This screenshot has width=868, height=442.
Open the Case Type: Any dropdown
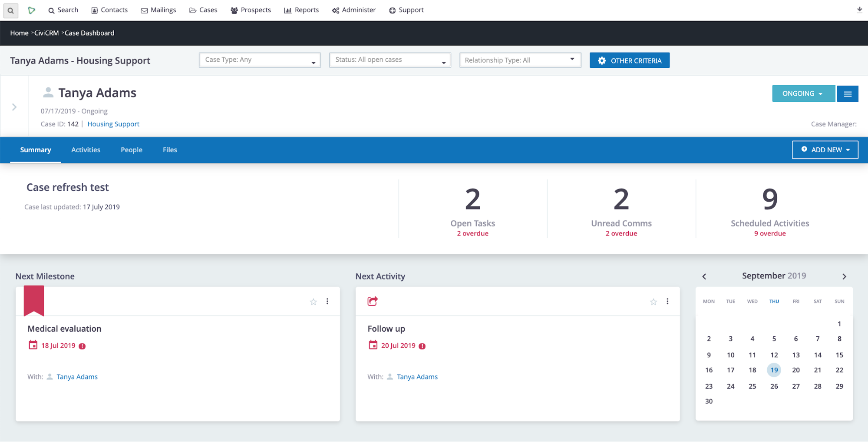(x=260, y=60)
